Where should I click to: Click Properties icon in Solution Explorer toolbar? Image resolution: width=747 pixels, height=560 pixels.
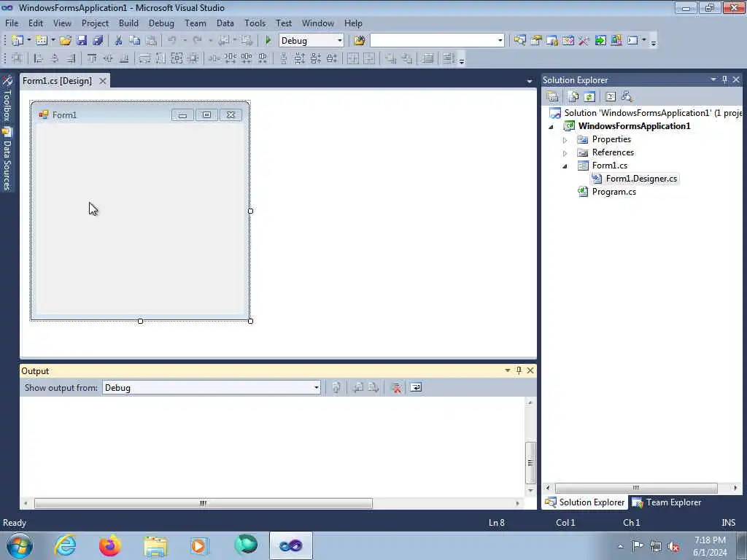coord(553,97)
